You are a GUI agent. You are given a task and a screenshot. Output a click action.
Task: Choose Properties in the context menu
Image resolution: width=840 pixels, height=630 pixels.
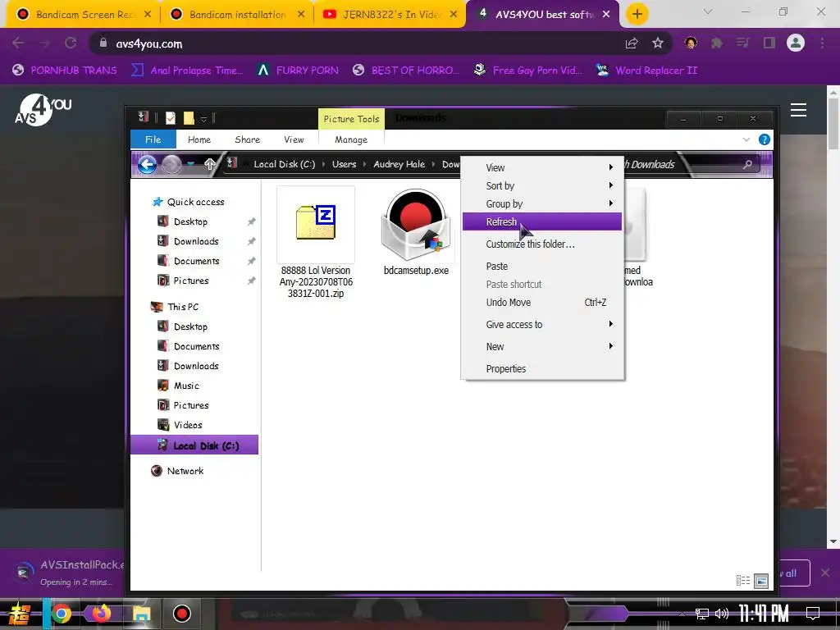click(541, 369)
